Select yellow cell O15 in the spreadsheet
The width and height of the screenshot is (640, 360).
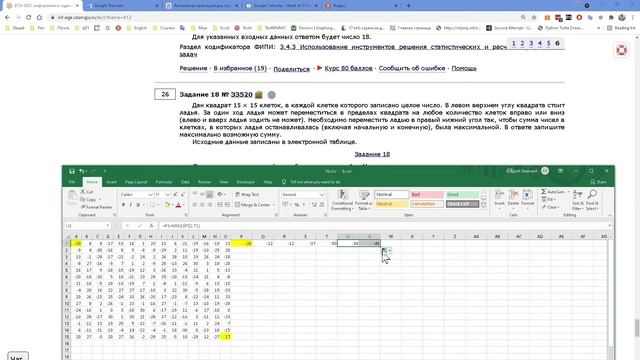coord(226,337)
